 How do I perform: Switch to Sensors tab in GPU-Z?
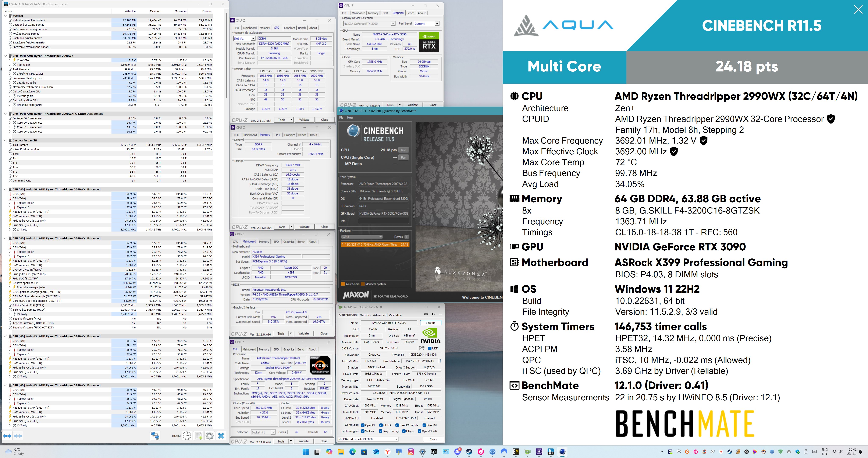tap(365, 315)
